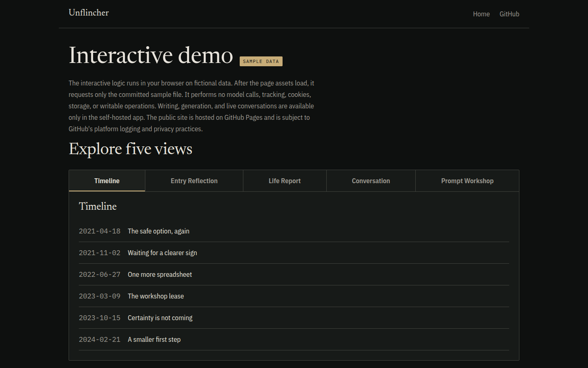This screenshot has width=588, height=368.
Task: Open the Unflincher site logo link
Action: 89,13
